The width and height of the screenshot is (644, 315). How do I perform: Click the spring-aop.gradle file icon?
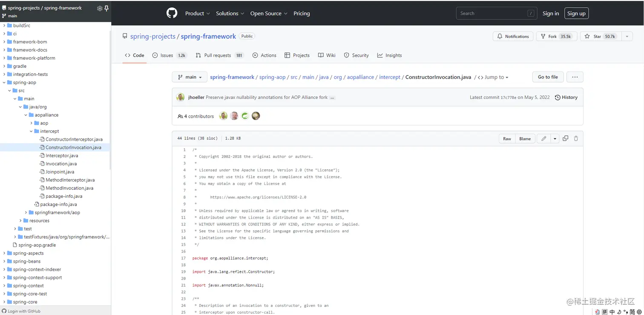point(15,245)
